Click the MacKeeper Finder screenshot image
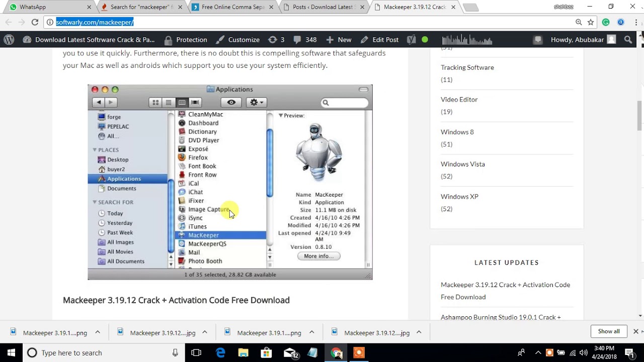The width and height of the screenshot is (644, 362). point(230,182)
